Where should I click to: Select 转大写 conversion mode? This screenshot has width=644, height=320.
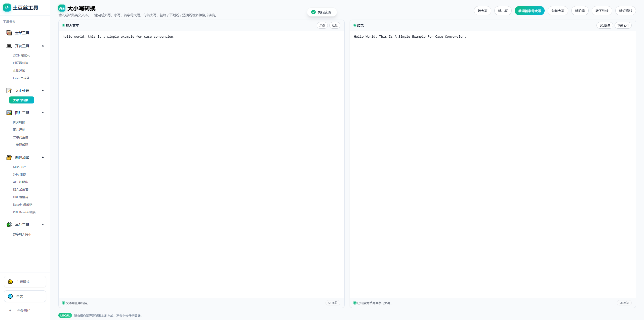coord(482,11)
